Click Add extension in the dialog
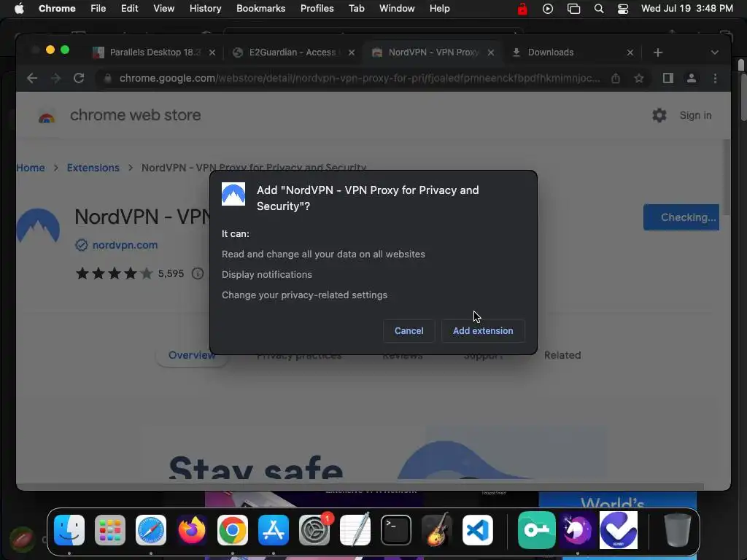The image size is (747, 560). (x=483, y=330)
